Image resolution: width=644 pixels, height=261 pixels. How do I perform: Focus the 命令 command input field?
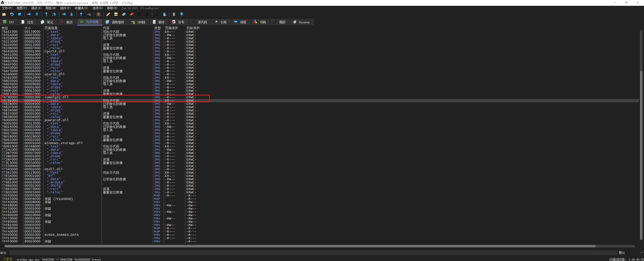click(313, 253)
